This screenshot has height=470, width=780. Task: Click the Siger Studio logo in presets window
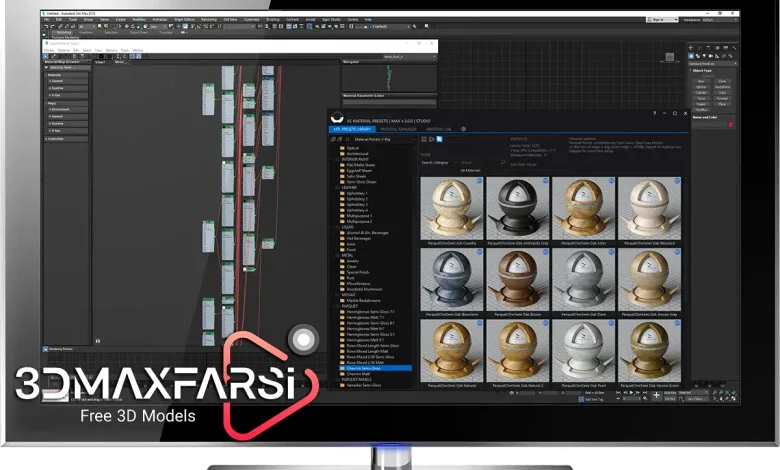[337, 117]
